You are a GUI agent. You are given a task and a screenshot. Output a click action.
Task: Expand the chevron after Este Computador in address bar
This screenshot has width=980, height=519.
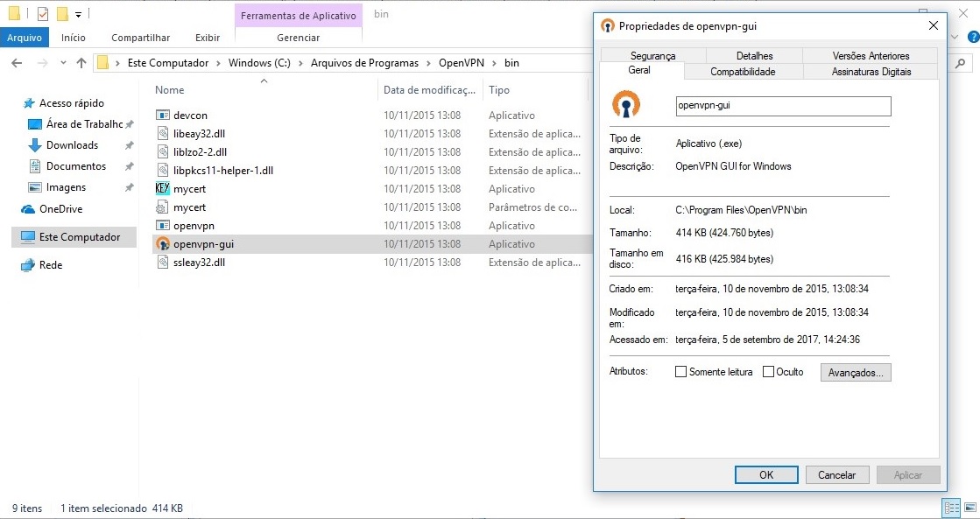219,63
